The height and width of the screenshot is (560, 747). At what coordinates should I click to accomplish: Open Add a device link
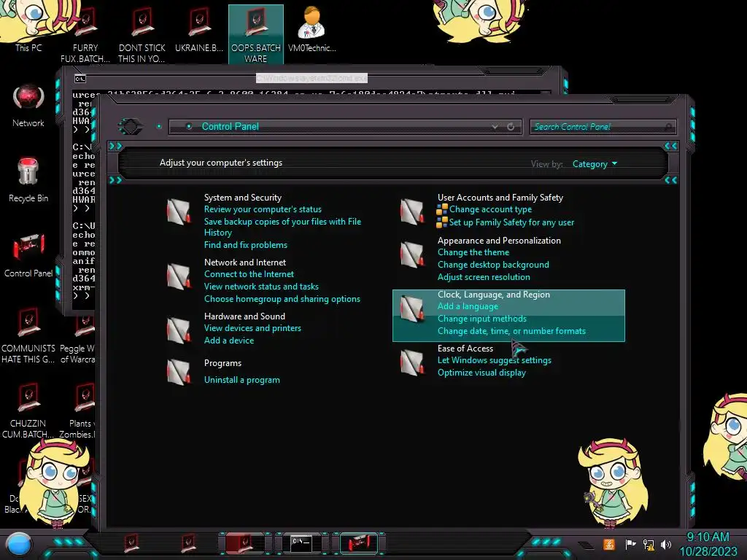tap(228, 341)
